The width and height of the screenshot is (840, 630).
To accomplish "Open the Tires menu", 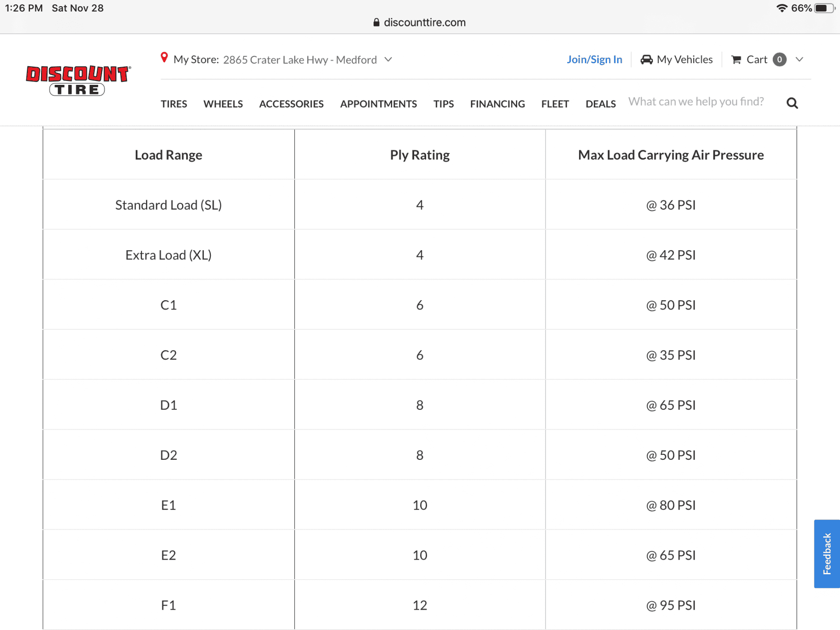I will click(174, 104).
